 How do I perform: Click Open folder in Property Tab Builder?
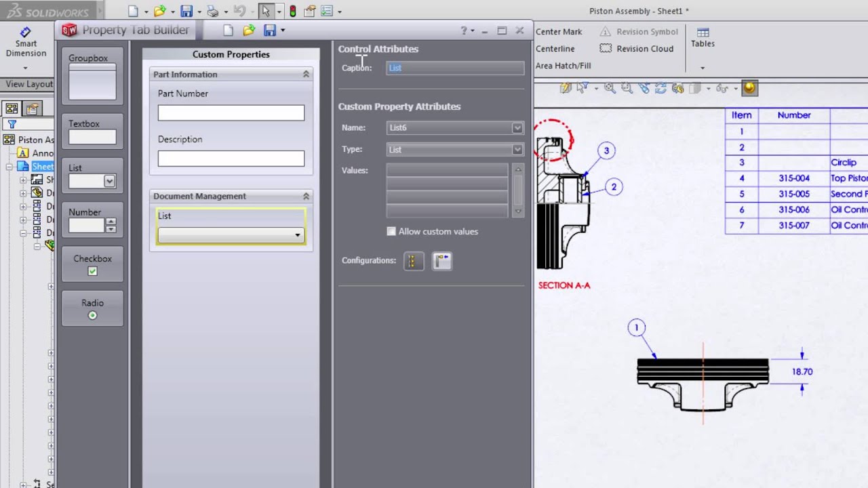[x=249, y=30]
